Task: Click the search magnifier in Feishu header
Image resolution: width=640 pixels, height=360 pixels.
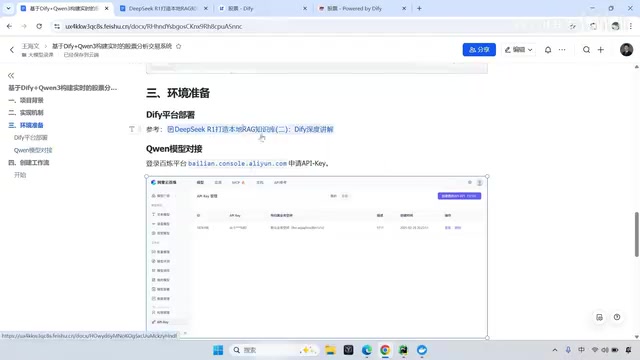Action: 586,50
